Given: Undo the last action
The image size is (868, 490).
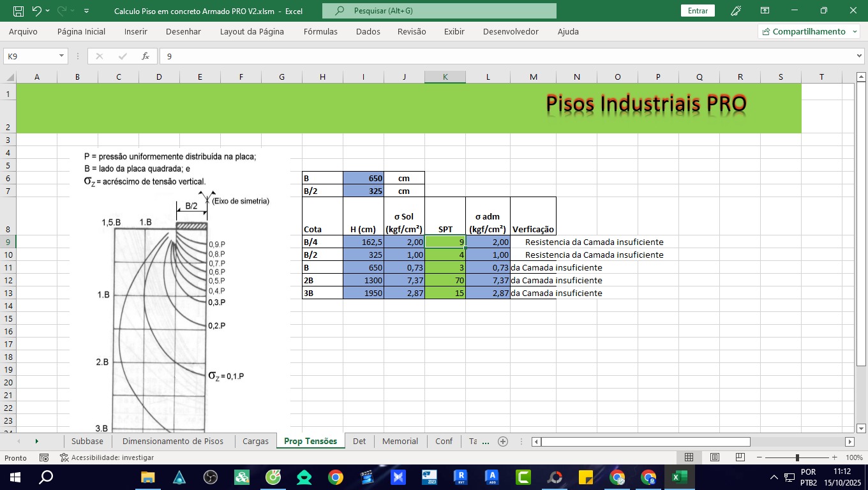Looking at the screenshot, I should pyautogui.click(x=36, y=11).
